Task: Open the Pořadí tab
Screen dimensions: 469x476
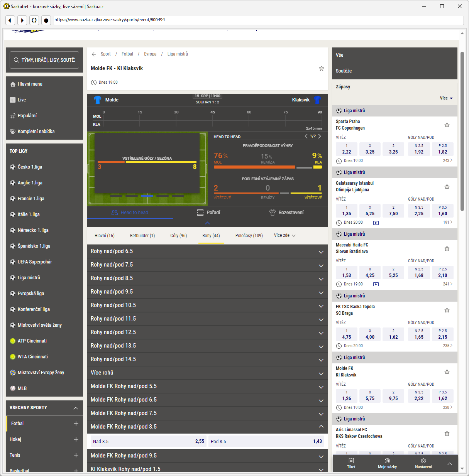Action: click(208, 213)
